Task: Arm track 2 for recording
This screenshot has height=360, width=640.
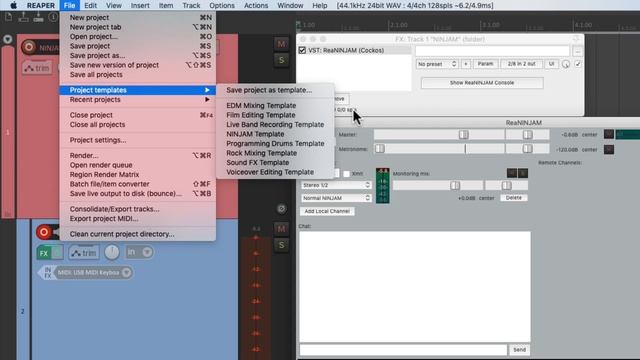Action: (44, 232)
